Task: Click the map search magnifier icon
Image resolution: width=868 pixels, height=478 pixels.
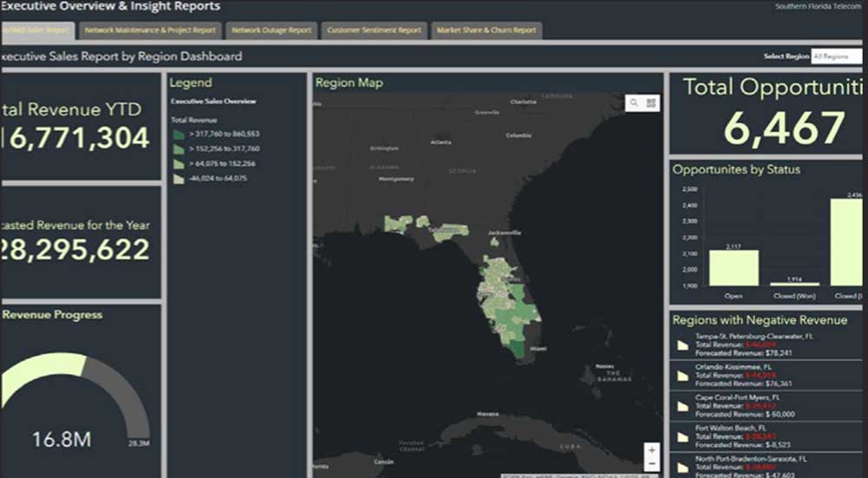Action: click(635, 102)
